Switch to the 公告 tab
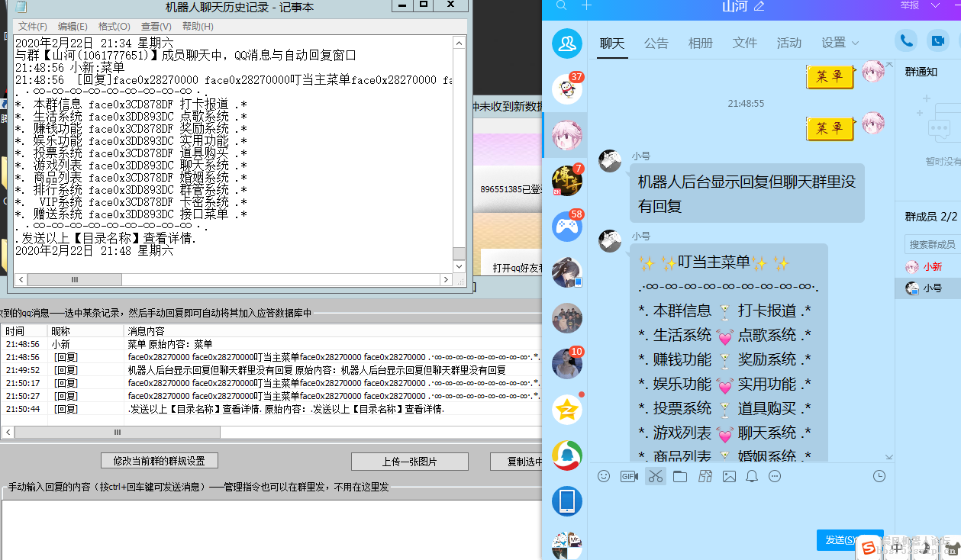 [656, 43]
